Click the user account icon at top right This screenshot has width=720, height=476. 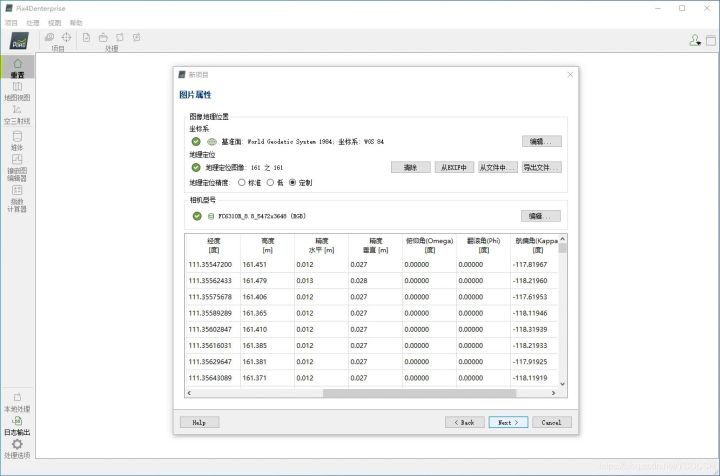coord(695,40)
